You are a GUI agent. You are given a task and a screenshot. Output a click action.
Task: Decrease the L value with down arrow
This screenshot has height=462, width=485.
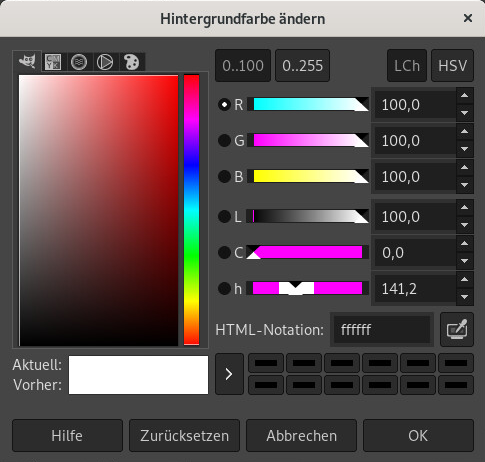pos(464,225)
